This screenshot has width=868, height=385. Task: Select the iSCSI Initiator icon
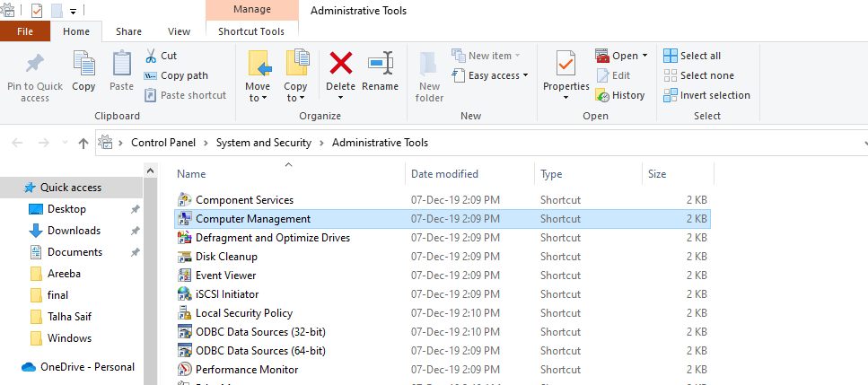[x=184, y=293]
